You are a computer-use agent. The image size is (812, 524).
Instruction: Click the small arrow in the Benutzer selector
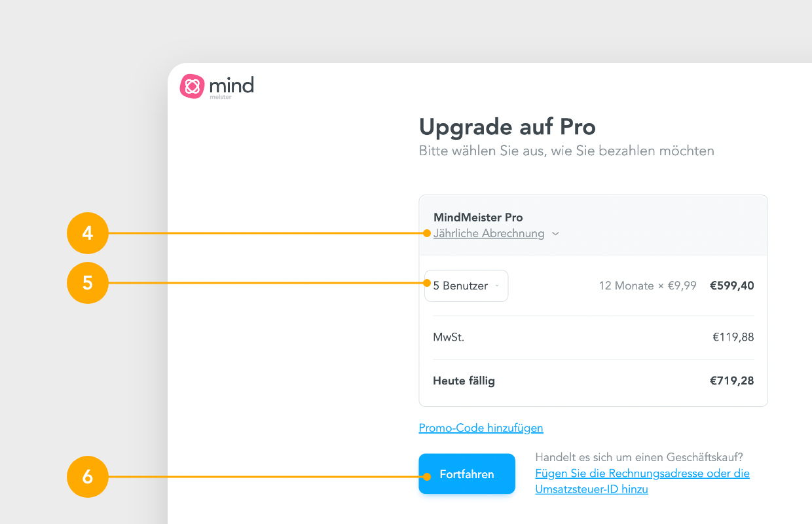[497, 286]
